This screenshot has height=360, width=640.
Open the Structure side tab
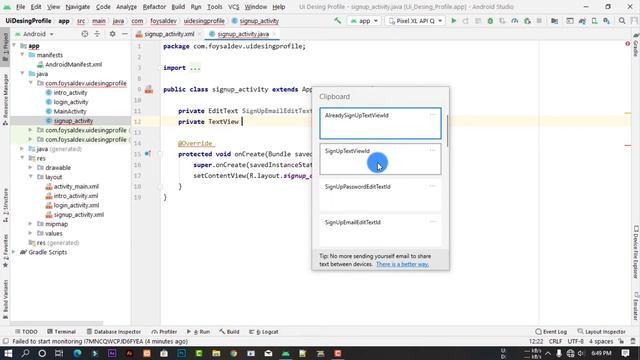(x=5, y=205)
